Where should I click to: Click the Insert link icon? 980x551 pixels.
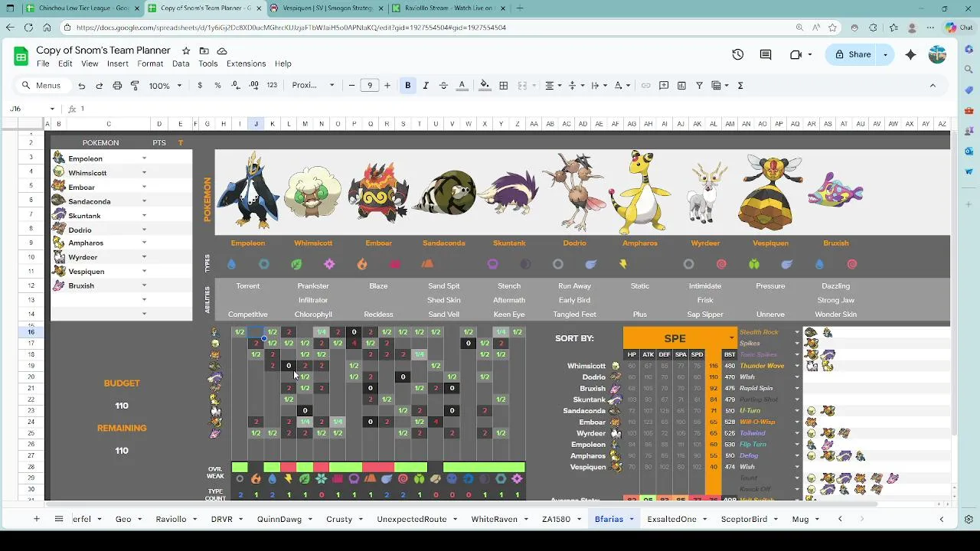pyautogui.click(x=646, y=86)
